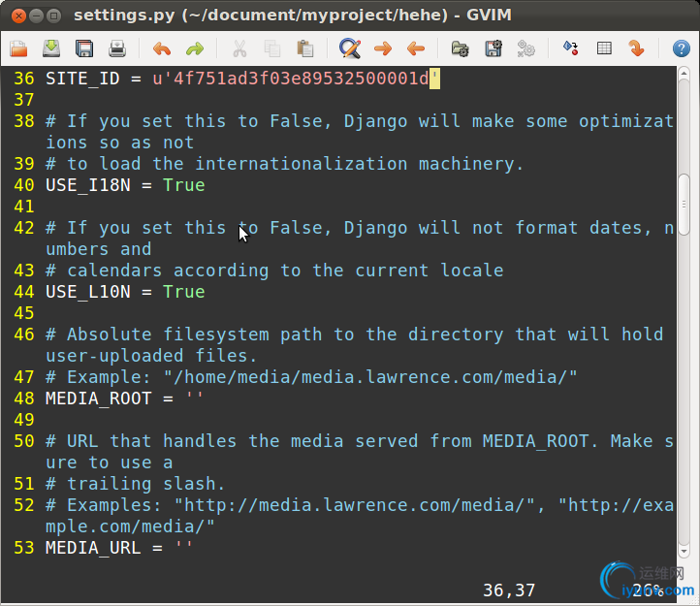The image size is (700, 606).
Task: Open Find and Replace with the magnifier icon
Action: point(350,48)
